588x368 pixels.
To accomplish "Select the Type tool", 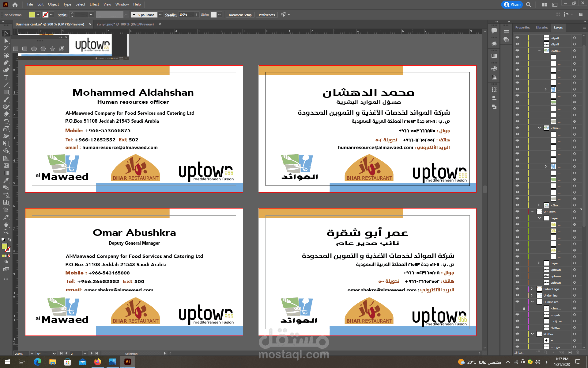I will (6, 77).
